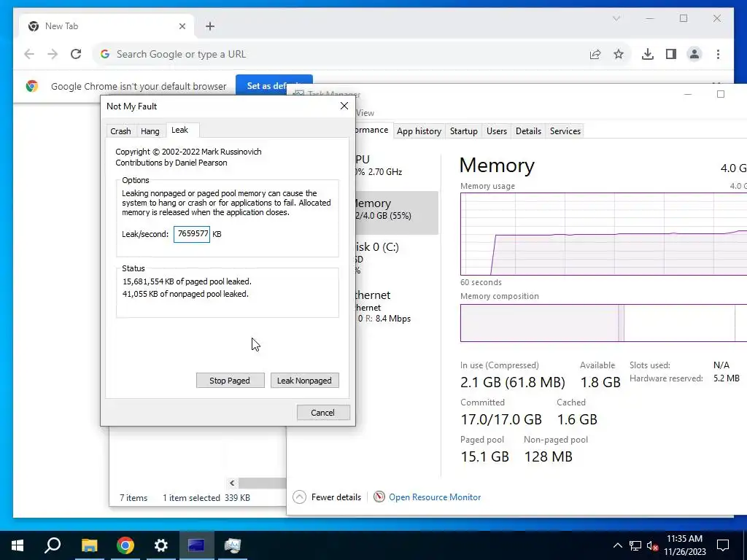Switch to Crash tab in Not My Fault
Image resolution: width=747 pixels, height=560 pixels.
120,131
